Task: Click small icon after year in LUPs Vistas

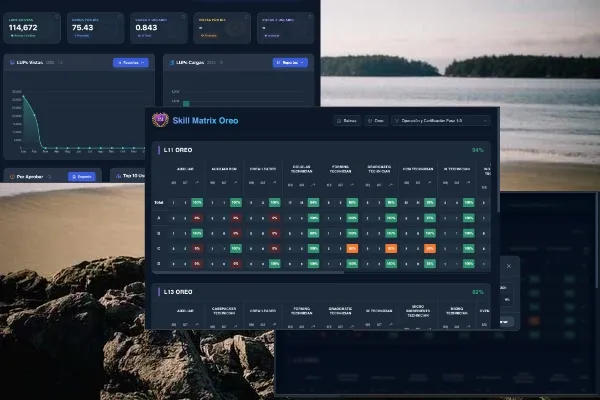Action: click(x=60, y=62)
